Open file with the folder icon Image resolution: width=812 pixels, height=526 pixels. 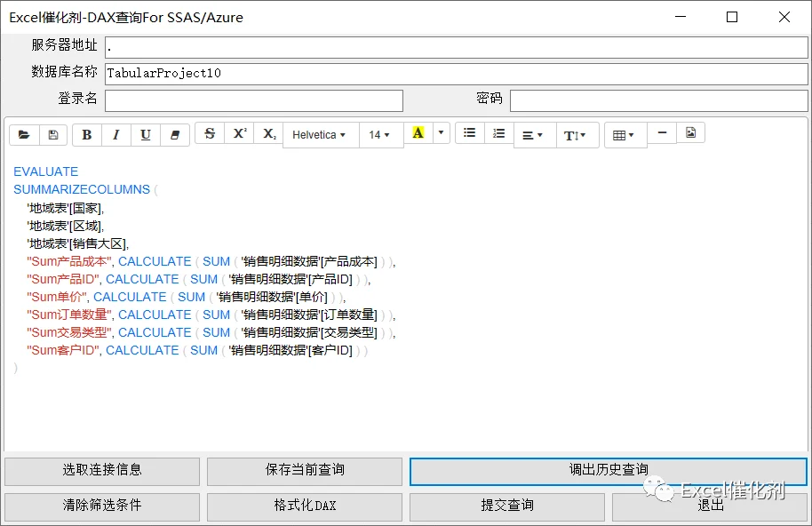[x=24, y=134]
